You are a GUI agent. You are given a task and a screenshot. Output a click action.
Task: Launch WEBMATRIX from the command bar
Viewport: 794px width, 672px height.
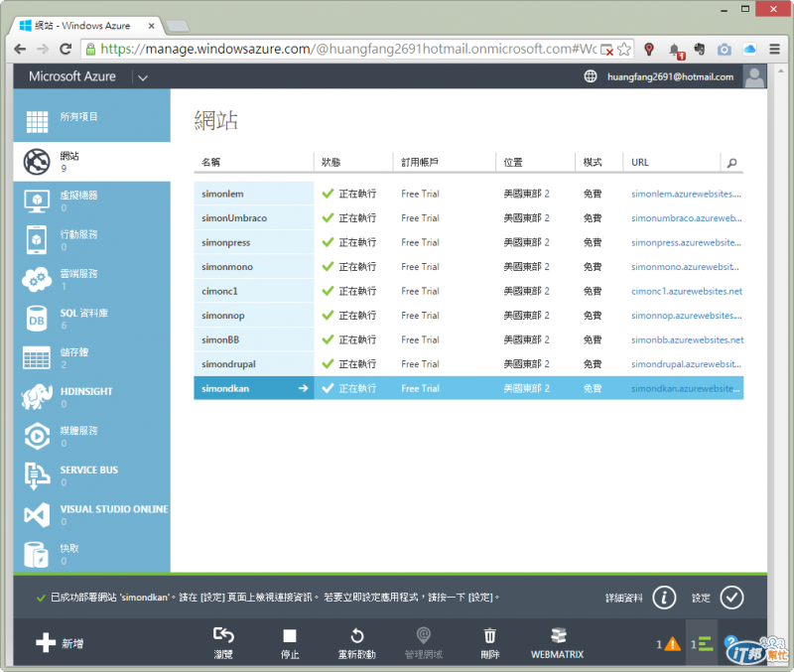tap(558, 642)
